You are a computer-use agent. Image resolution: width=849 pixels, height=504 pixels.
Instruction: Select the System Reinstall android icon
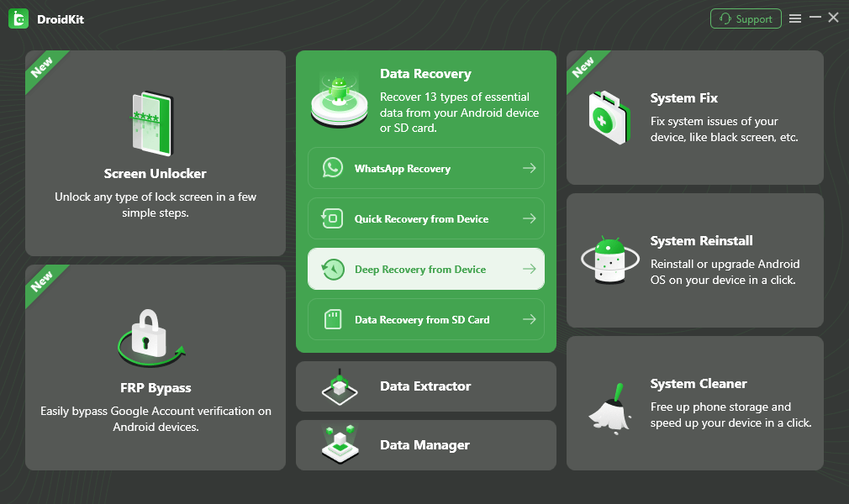[x=609, y=260]
